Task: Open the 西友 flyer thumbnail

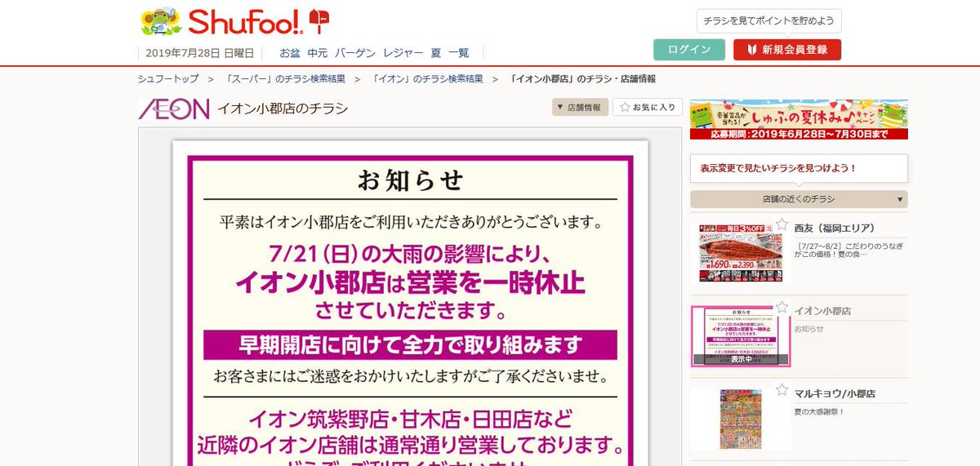Action: click(741, 252)
